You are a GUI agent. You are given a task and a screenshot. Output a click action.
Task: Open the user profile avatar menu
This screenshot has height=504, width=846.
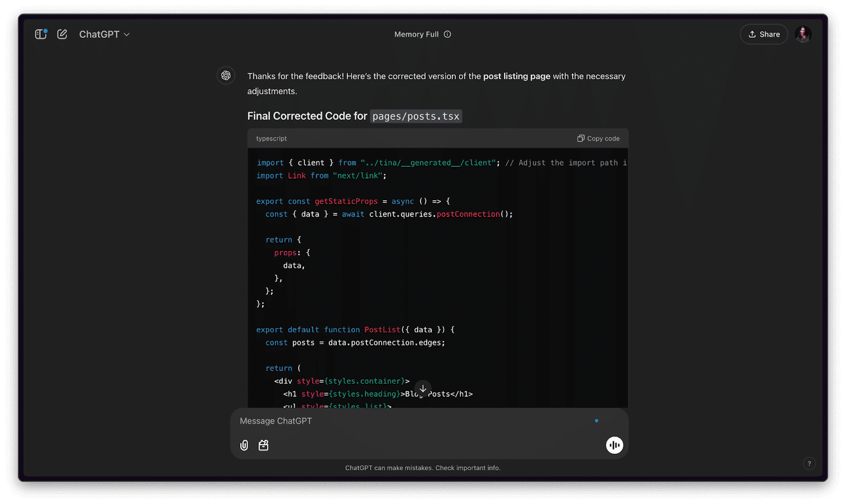coord(803,34)
